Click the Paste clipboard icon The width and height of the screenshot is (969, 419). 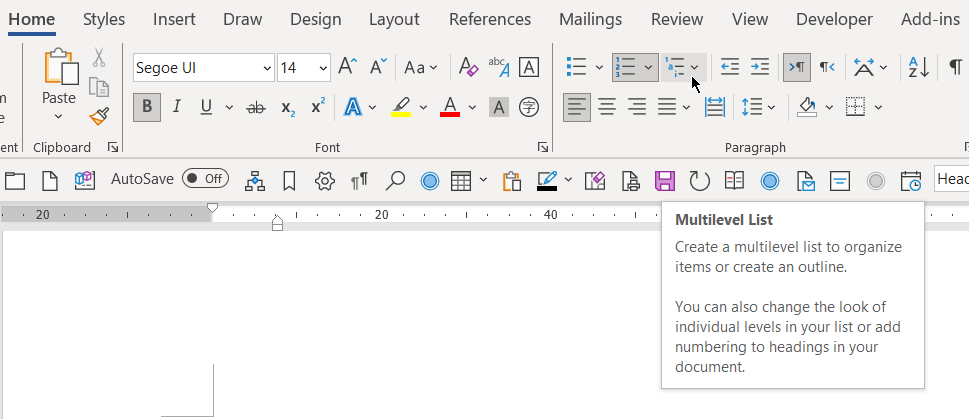pyautogui.click(x=60, y=67)
